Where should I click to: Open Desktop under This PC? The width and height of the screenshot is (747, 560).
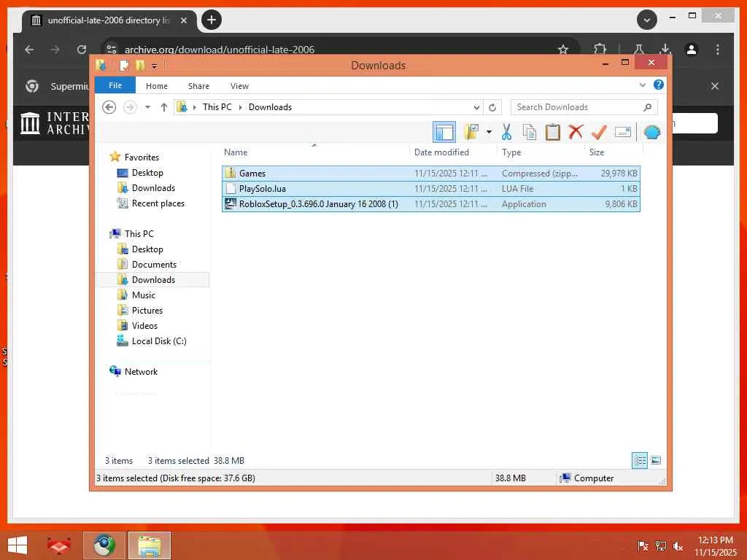147,249
